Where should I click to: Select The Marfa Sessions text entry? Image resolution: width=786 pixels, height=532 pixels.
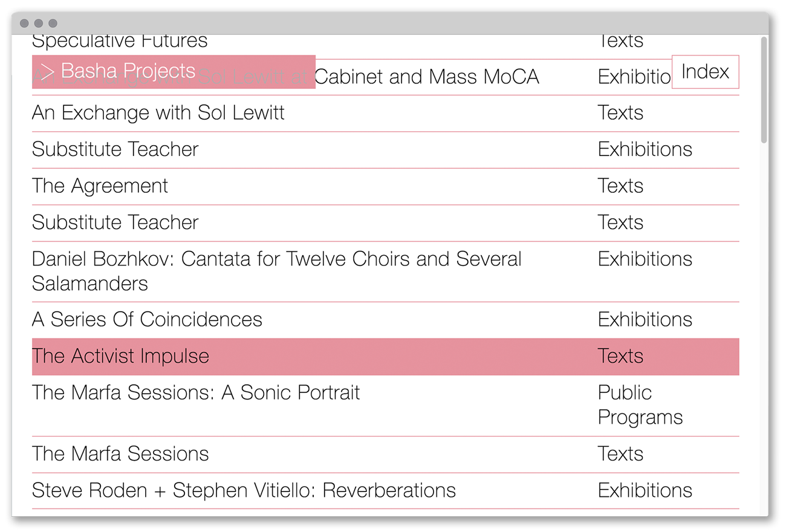[x=120, y=453]
